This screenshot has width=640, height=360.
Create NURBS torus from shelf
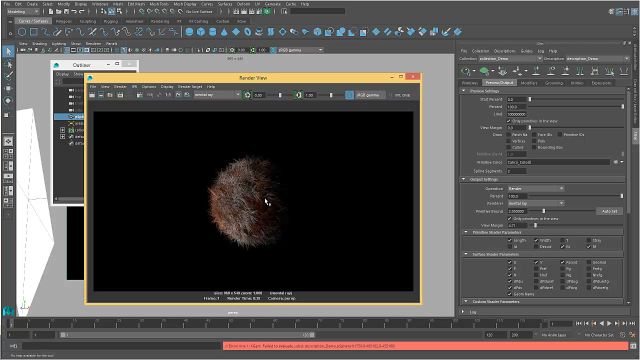(x=248, y=32)
